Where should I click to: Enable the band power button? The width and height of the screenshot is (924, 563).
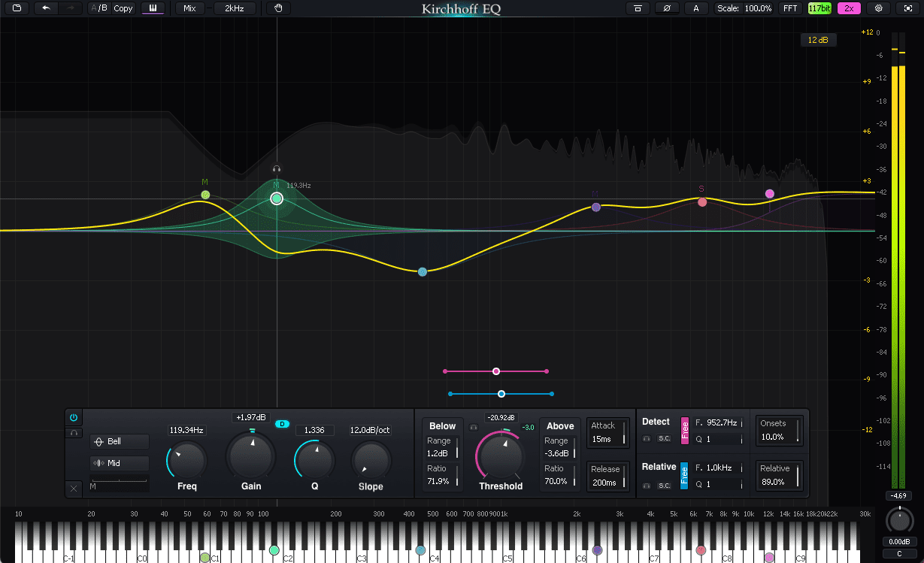73,417
